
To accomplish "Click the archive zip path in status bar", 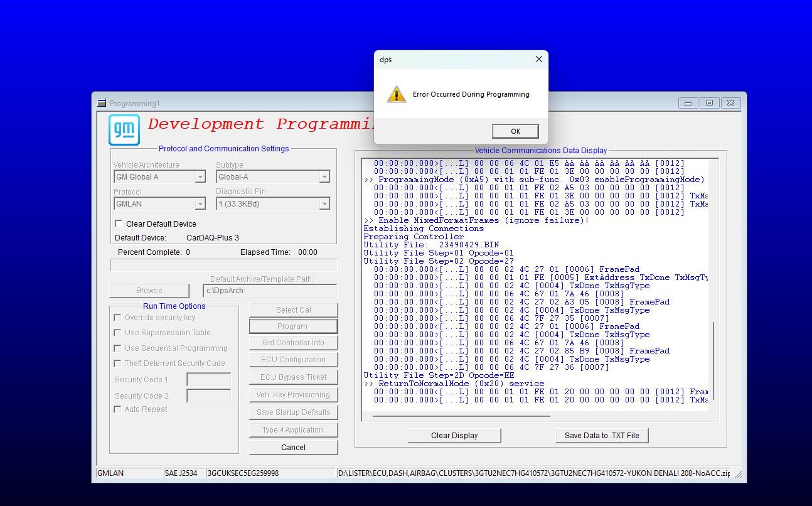I will coord(534,473).
